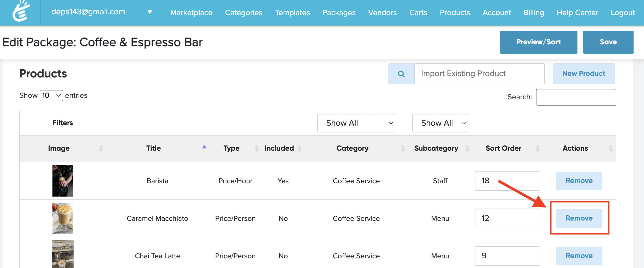644x268 pixels.
Task: Expand the Category filter Show All dropdown
Action: pos(356,123)
